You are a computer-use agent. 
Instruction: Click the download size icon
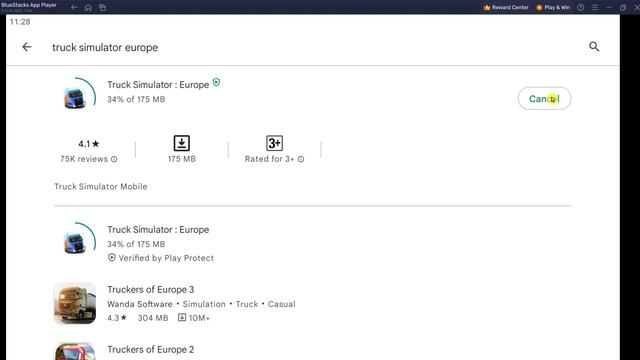pos(182,143)
